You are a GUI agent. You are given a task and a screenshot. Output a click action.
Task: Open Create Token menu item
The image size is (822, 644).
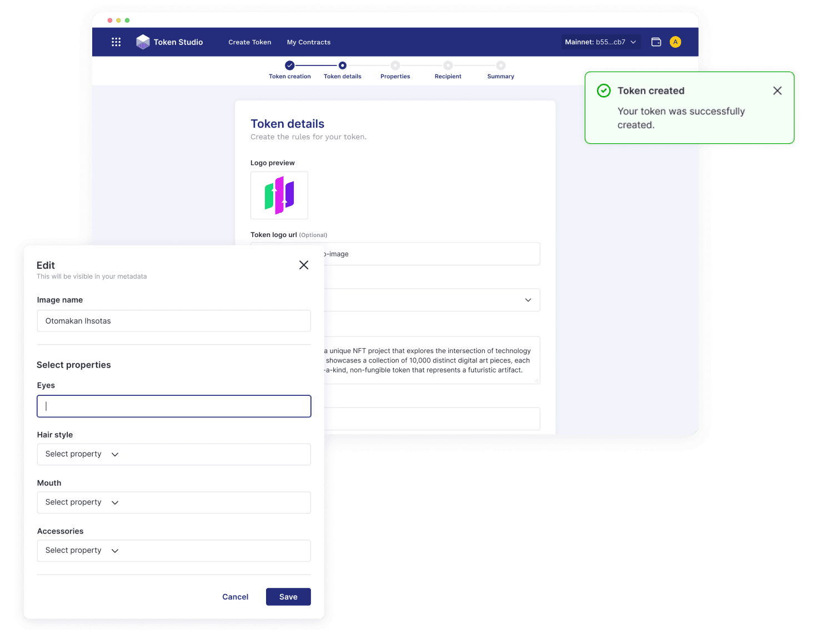tap(250, 42)
